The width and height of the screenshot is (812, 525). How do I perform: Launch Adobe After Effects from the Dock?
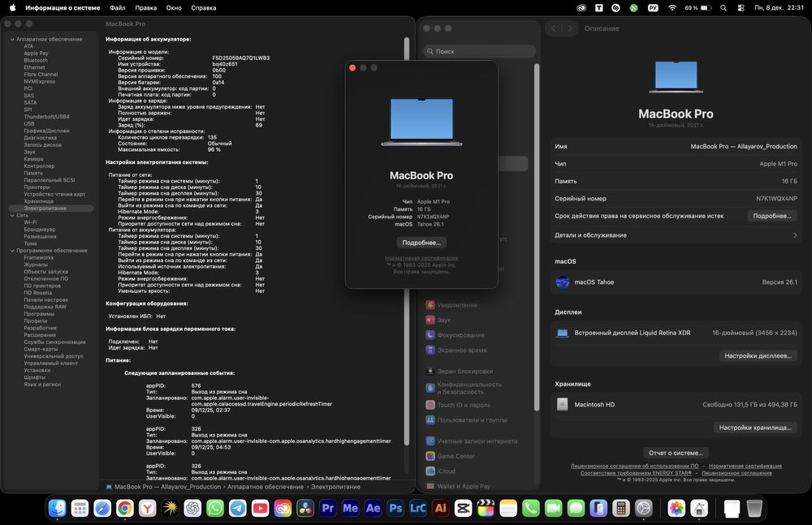373,509
